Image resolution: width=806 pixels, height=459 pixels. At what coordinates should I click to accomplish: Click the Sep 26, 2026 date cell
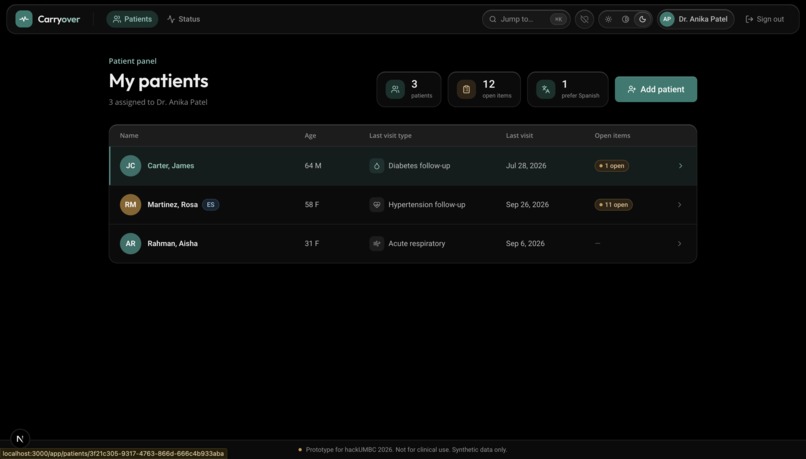(527, 205)
